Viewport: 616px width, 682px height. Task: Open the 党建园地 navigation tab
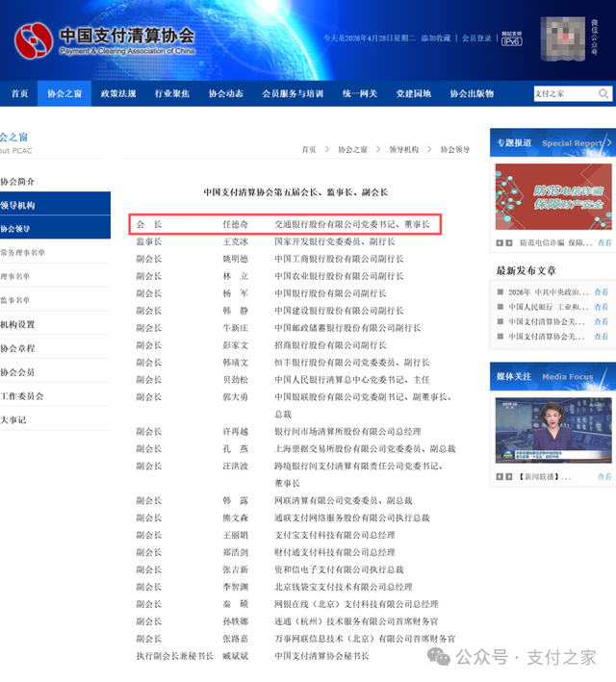(x=414, y=93)
